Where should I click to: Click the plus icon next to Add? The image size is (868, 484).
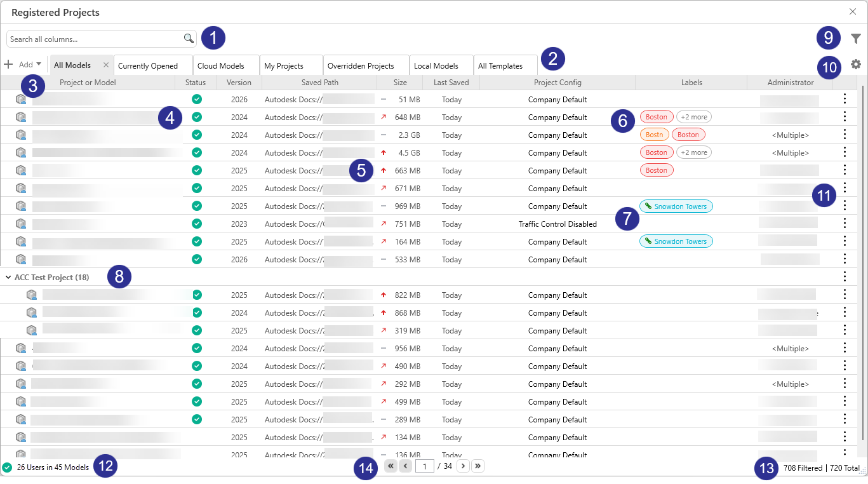tap(8, 64)
